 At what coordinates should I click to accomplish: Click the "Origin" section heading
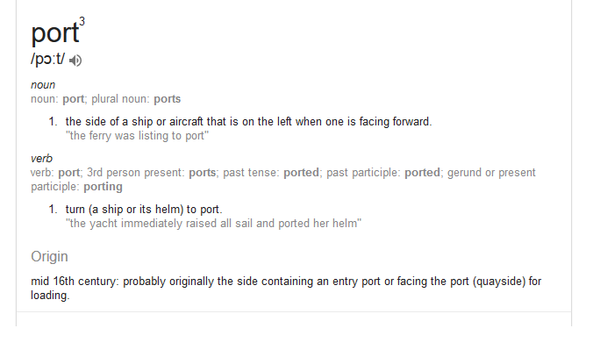pos(49,257)
